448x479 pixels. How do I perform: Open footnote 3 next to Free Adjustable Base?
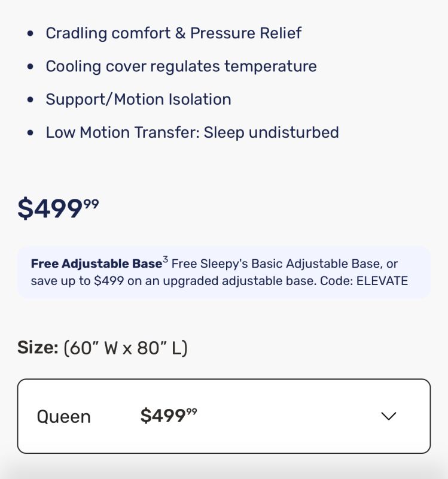pyautogui.click(x=165, y=259)
